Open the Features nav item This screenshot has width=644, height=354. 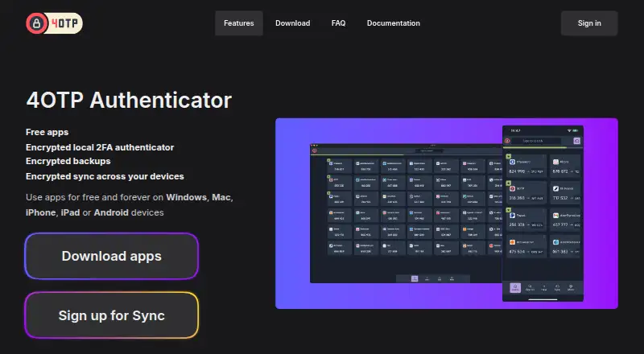click(x=238, y=23)
